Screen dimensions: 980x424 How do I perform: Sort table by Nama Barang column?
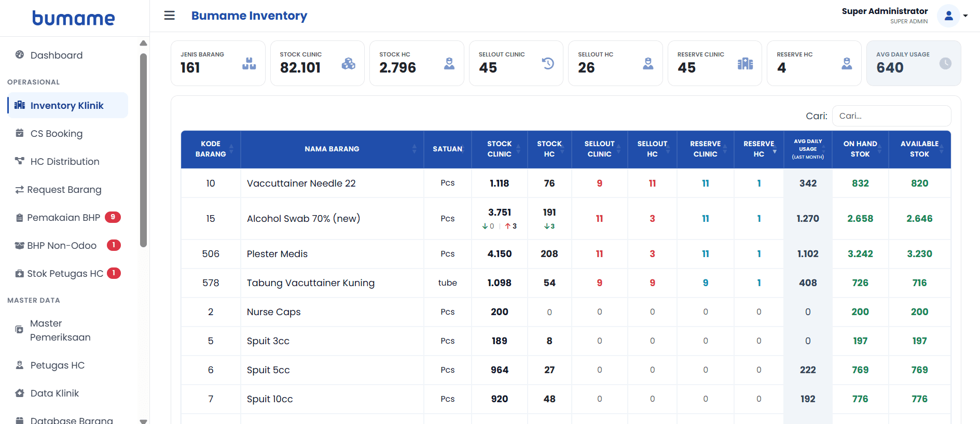point(332,149)
